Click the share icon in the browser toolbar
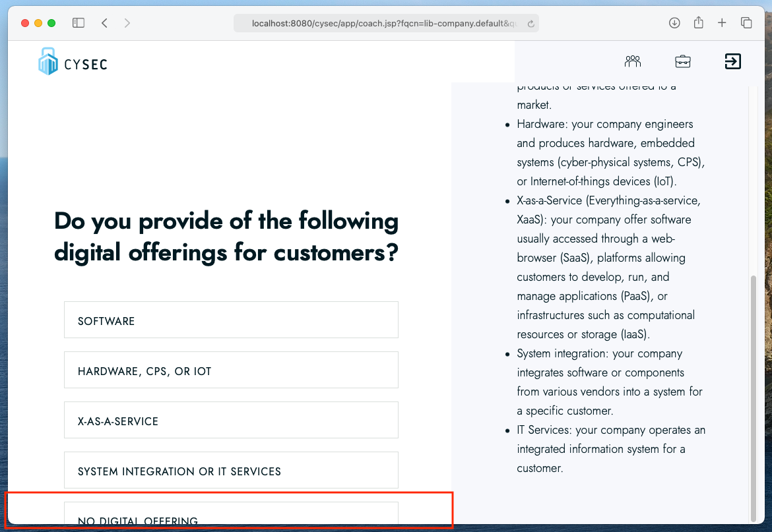Image resolution: width=772 pixels, height=532 pixels. click(698, 22)
